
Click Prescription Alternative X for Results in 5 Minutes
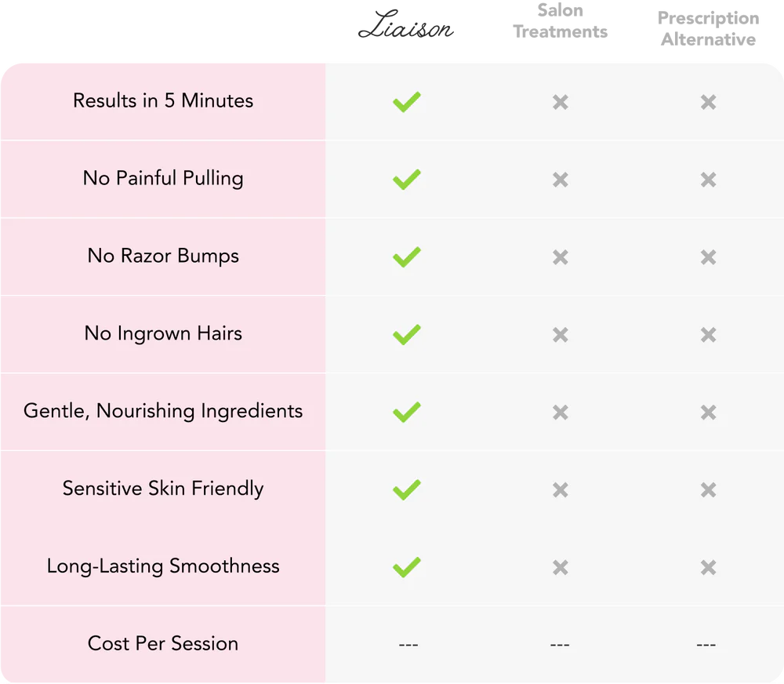(708, 102)
